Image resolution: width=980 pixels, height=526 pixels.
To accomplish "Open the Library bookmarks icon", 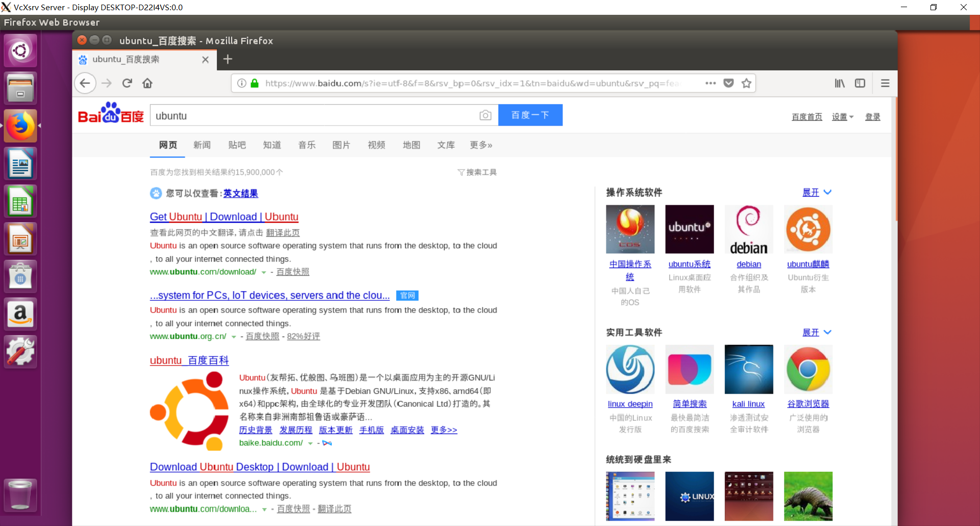I will pos(840,83).
